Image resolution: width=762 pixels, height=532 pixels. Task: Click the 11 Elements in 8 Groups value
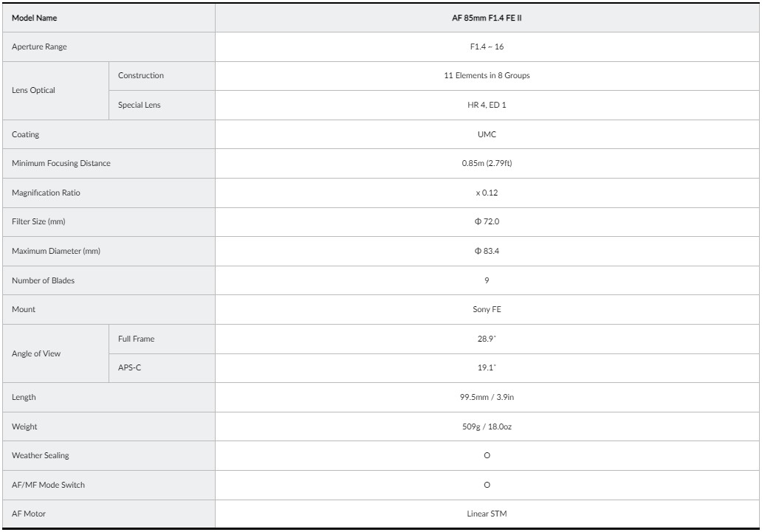[487, 76]
